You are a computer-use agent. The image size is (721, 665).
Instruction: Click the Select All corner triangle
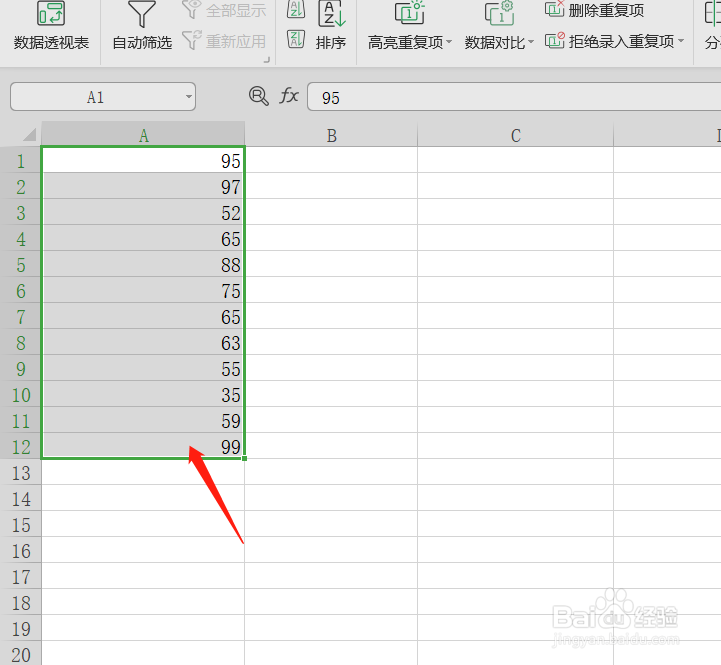(29, 135)
